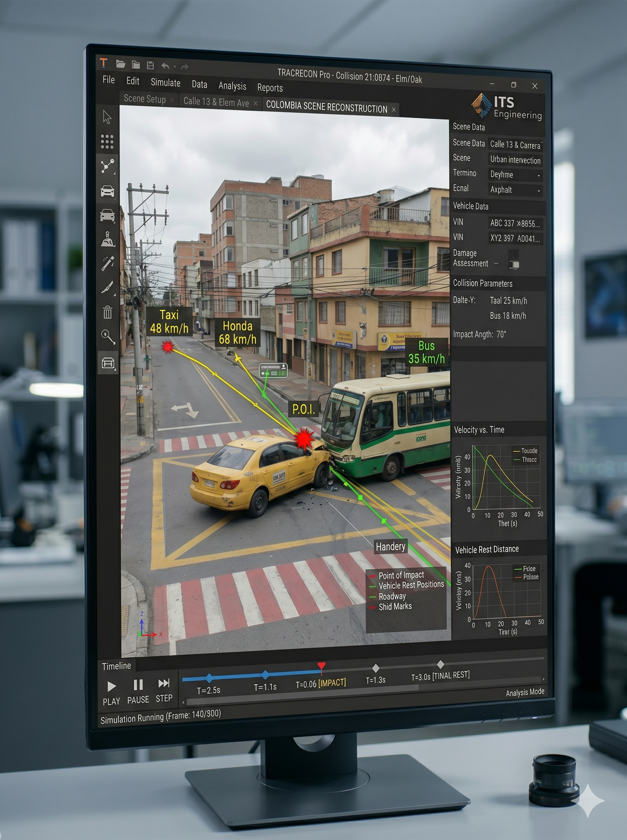The width and height of the screenshot is (627, 840).
Task: Select the COLOMBIA SCENE RECONSTRUCTION tab
Action: coord(326,107)
